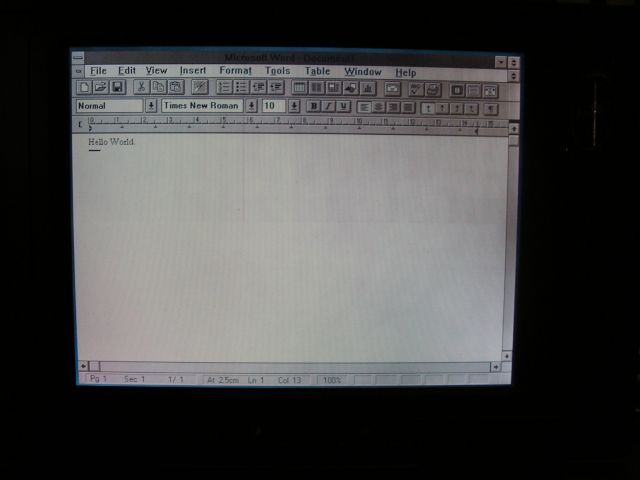Toggle show paragraph marks button

click(491, 109)
